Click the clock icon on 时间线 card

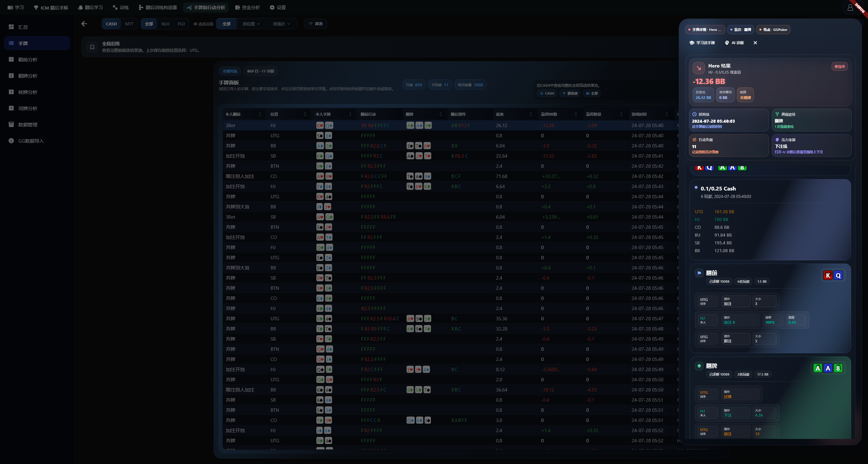pos(694,114)
